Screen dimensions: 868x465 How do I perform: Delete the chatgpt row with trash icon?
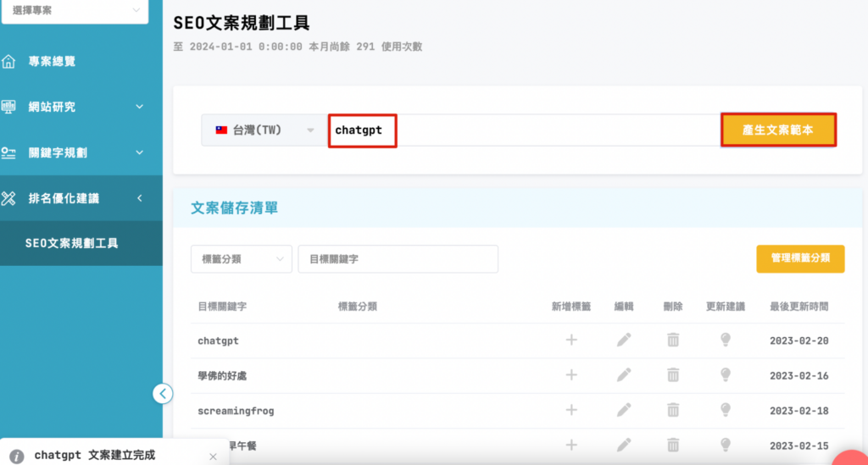(673, 340)
